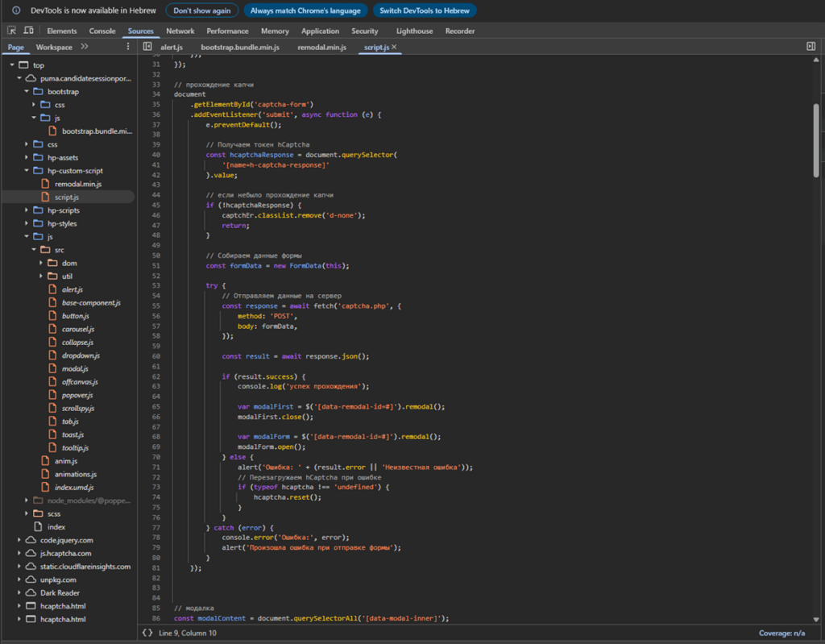Expand the scss folder arrow

[27, 513]
